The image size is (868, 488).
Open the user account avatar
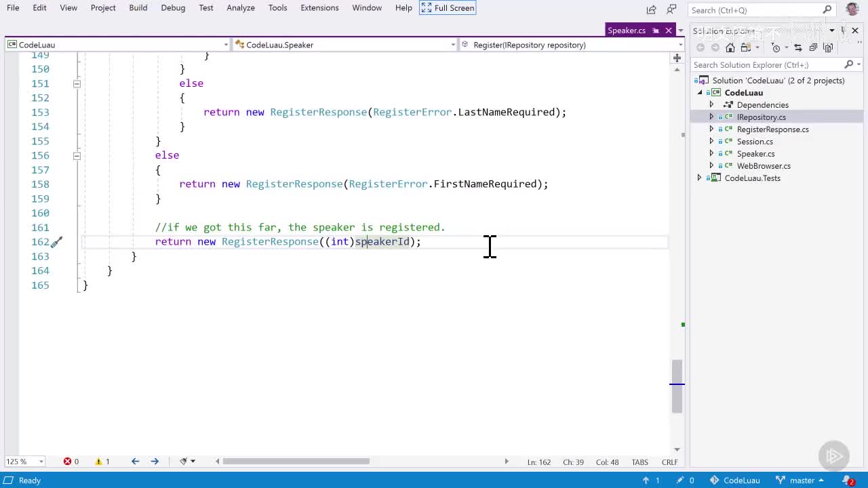pos(852,9)
